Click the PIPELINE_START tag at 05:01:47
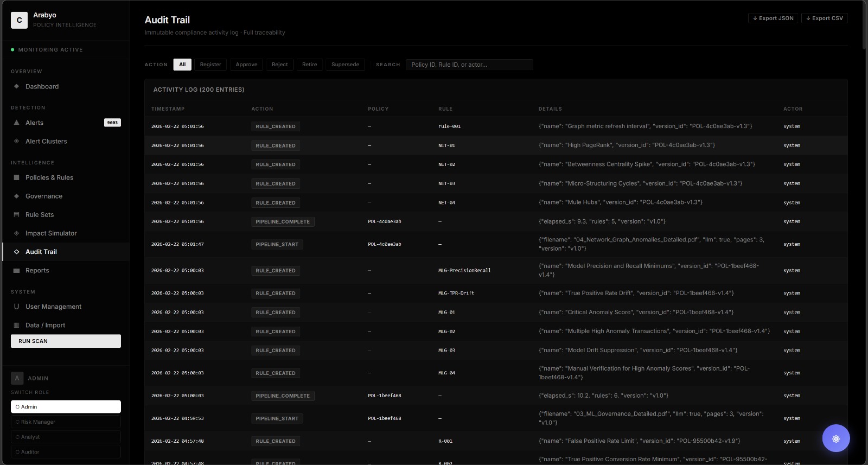The width and height of the screenshot is (868, 465). click(x=277, y=245)
